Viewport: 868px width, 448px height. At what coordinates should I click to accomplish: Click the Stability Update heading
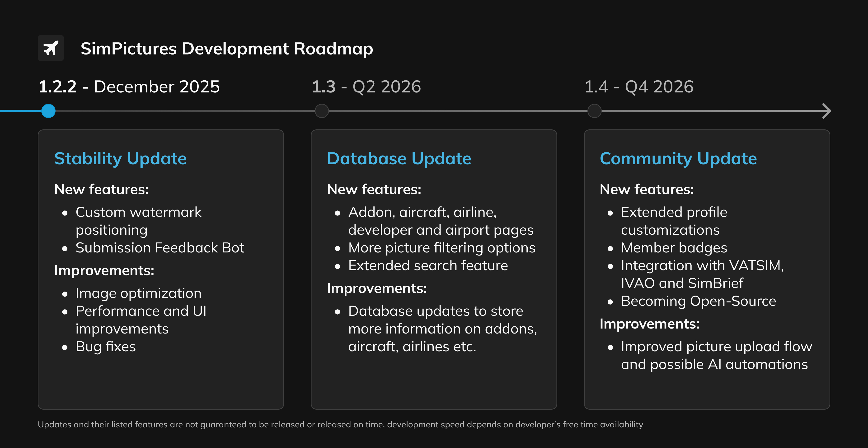tap(120, 158)
